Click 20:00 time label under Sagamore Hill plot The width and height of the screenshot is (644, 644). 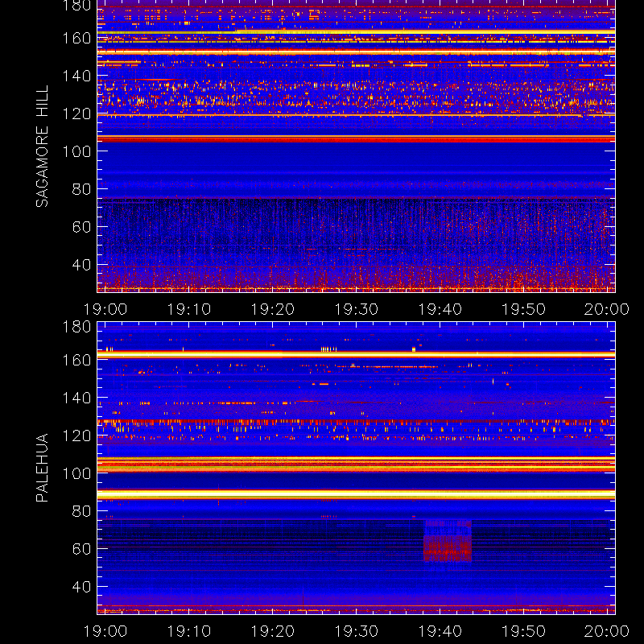607,309
